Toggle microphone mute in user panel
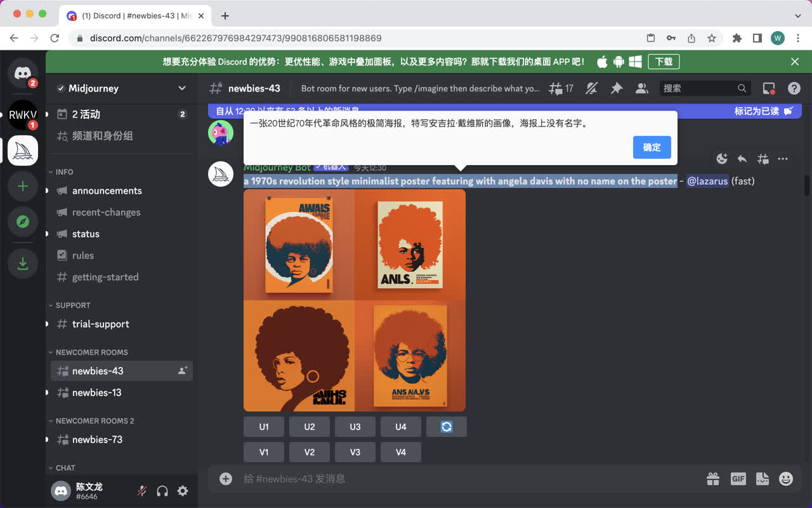 click(143, 491)
